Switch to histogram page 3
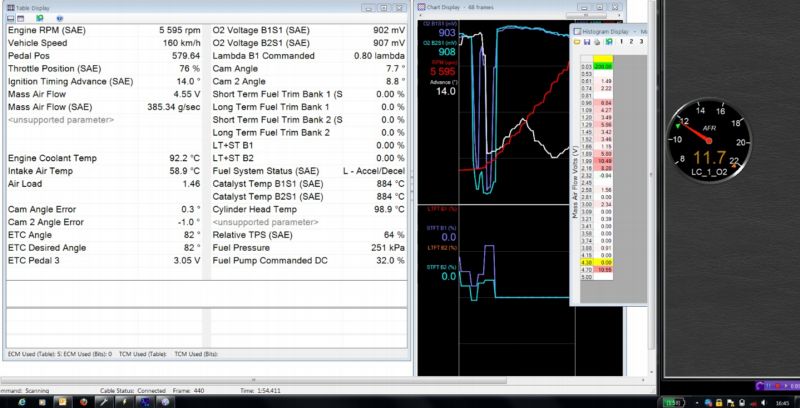 coord(642,41)
